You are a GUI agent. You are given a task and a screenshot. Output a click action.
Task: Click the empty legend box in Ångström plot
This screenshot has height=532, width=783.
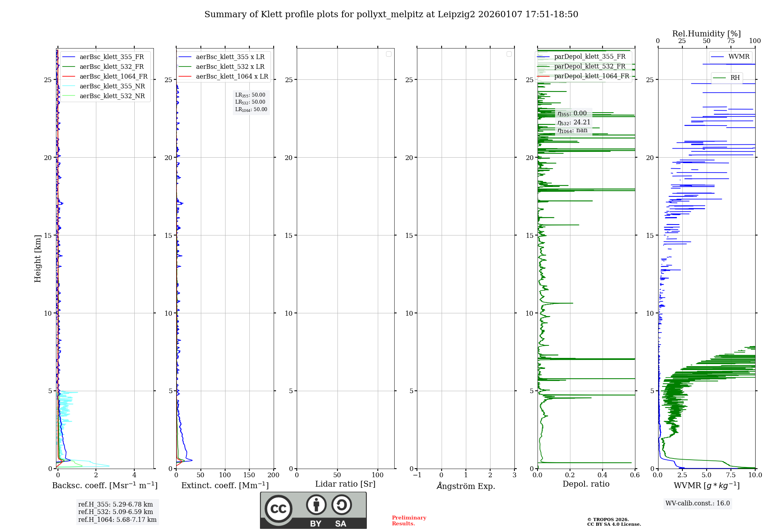[509, 54]
